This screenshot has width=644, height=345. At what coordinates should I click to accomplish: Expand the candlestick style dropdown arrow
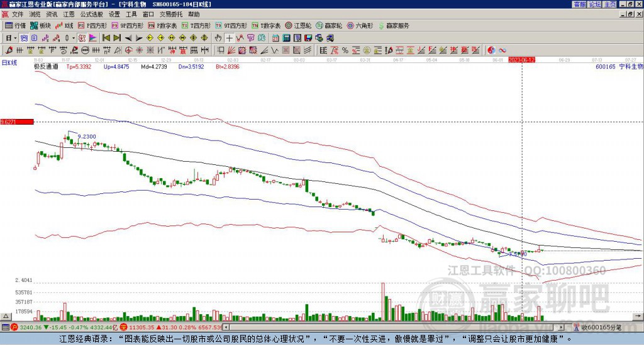pyautogui.click(x=74, y=38)
